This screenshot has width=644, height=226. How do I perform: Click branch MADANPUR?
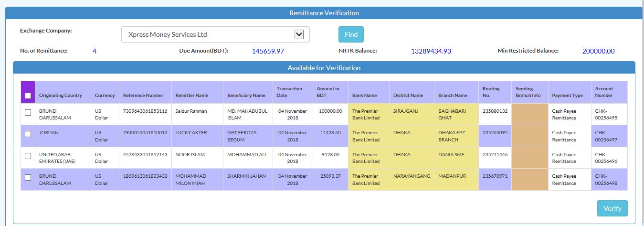coord(452,176)
